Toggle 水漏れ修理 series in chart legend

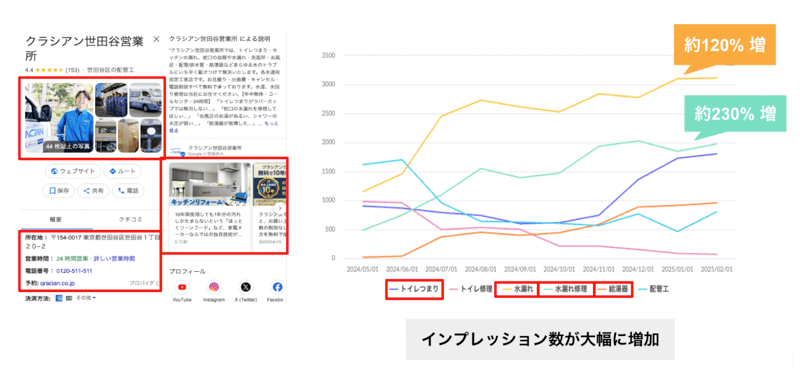566,289
